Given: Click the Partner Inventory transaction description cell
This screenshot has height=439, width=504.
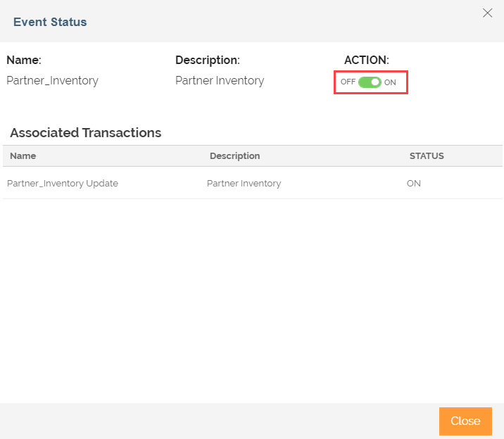Looking at the screenshot, I should click(x=244, y=184).
